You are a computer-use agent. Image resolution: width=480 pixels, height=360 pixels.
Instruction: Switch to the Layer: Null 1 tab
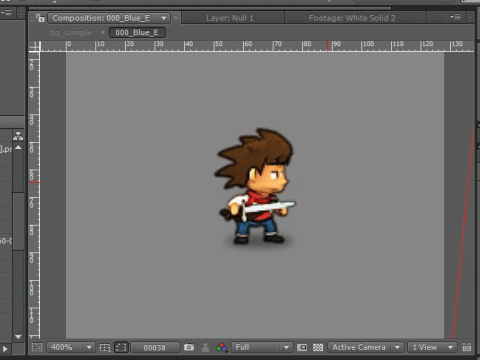pyautogui.click(x=230, y=18)
